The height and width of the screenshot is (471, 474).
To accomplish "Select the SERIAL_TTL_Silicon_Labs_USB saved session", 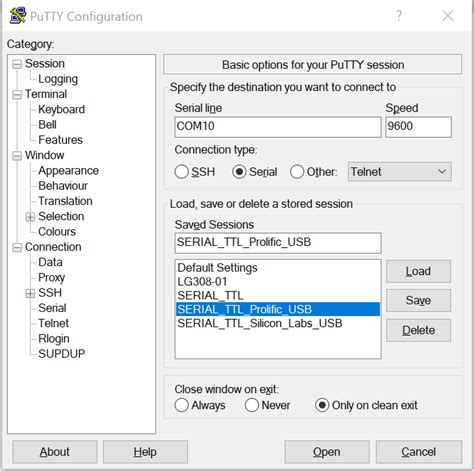I will point(278,323).
